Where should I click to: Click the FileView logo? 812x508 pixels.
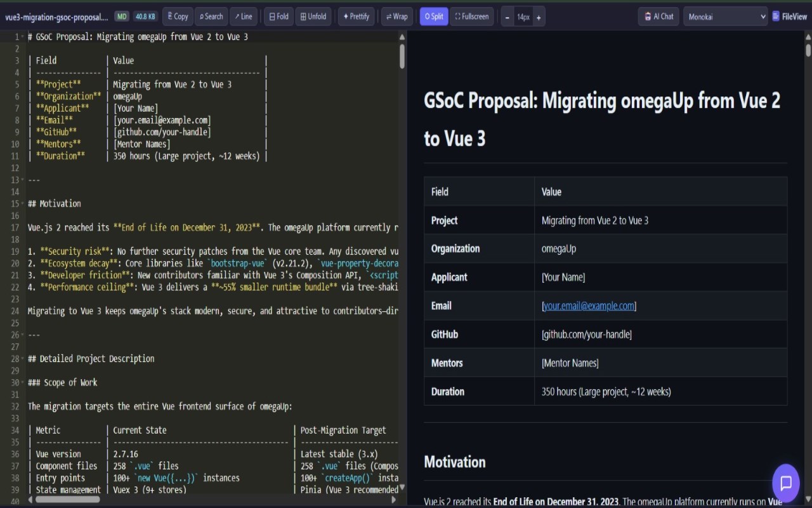click(789, 17)
